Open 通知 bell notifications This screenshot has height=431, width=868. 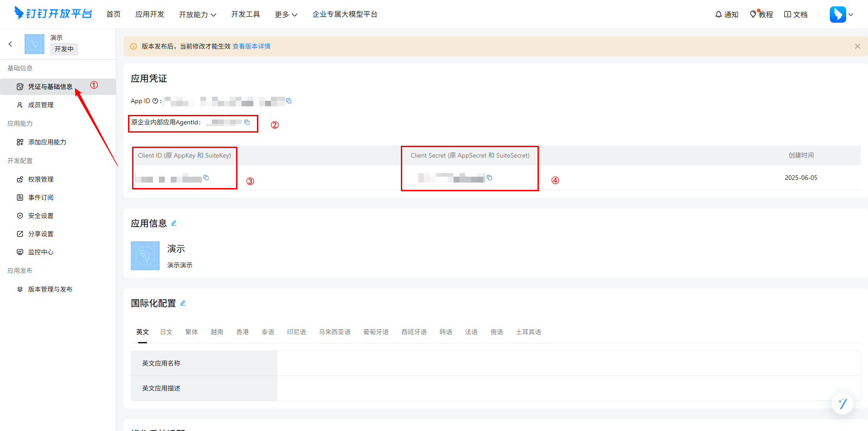coord(726,15)
